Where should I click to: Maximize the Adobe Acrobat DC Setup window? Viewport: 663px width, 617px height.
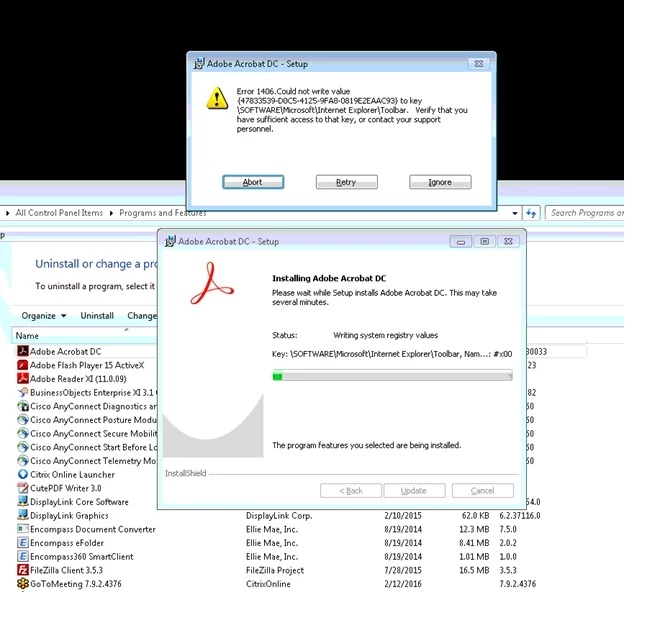click(x=484, y=241)
